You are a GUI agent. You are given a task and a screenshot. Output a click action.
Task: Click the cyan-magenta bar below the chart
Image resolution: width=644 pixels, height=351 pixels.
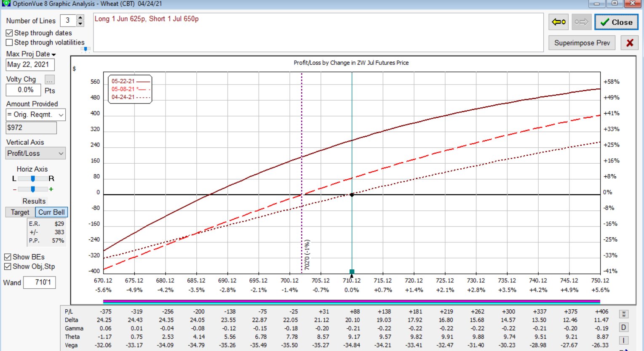click(351, 302)
